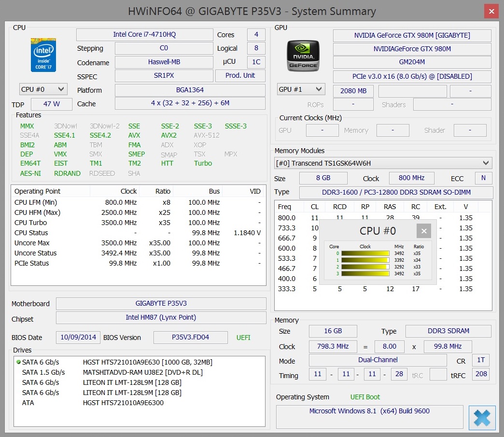Click the Intel Core i7 logo
The width and height of the screenshot is (504, 437).
[x=43, y=55]
